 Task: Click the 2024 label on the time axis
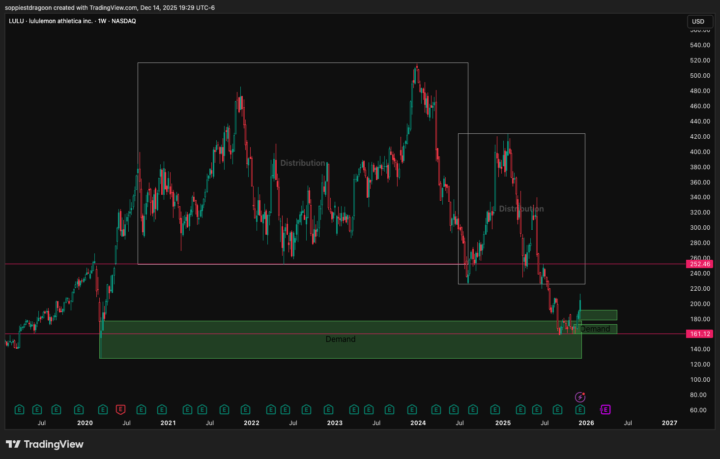[418, 423]
